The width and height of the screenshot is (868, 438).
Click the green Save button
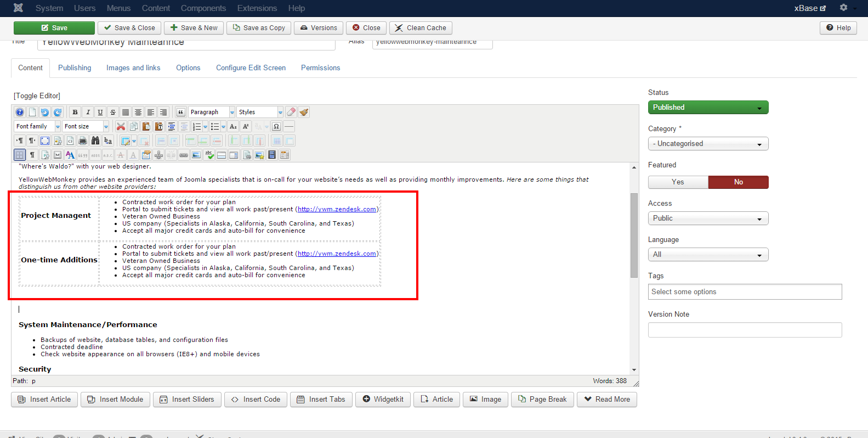pos(54,28)
